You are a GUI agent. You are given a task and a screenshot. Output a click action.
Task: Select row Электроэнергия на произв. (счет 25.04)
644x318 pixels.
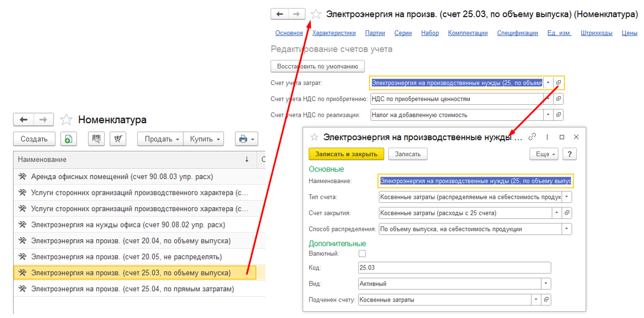click(x=134, y=289)
